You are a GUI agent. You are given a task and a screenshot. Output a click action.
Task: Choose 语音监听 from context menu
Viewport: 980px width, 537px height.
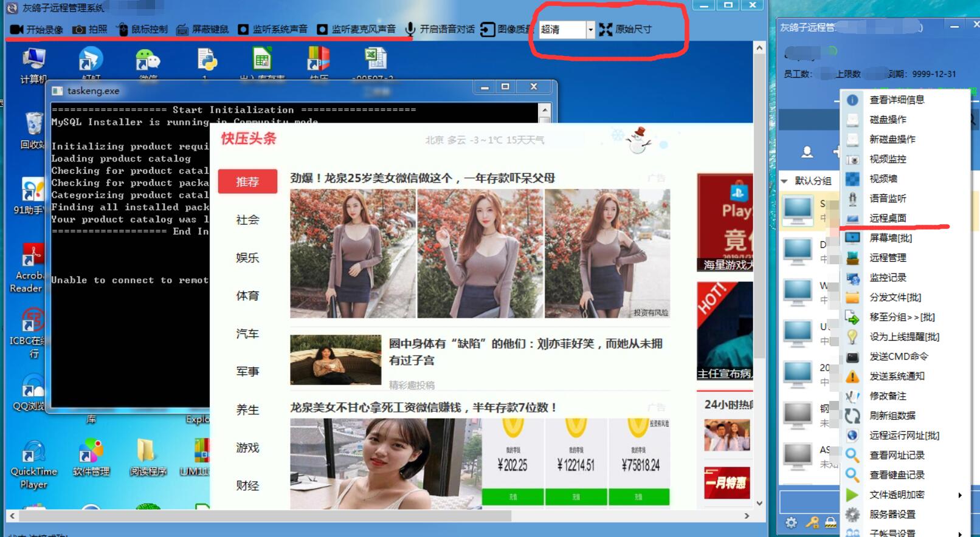tap(888, 199)
